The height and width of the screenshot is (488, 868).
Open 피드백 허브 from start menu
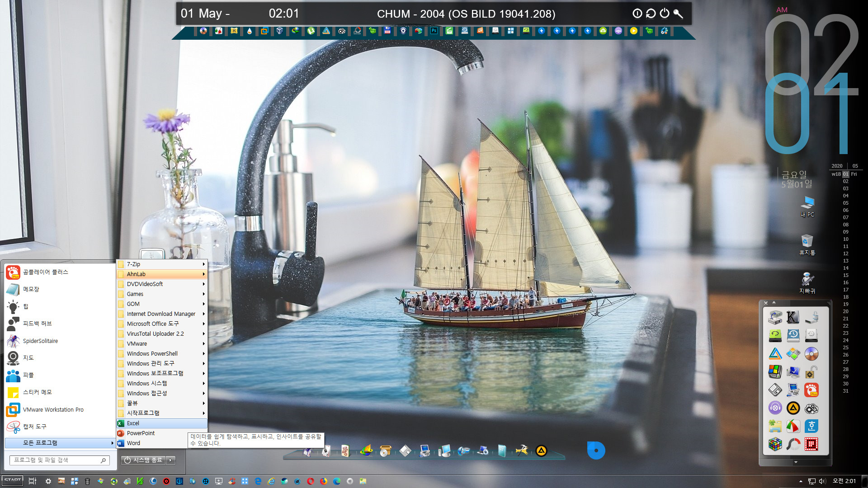pos(60,324)
